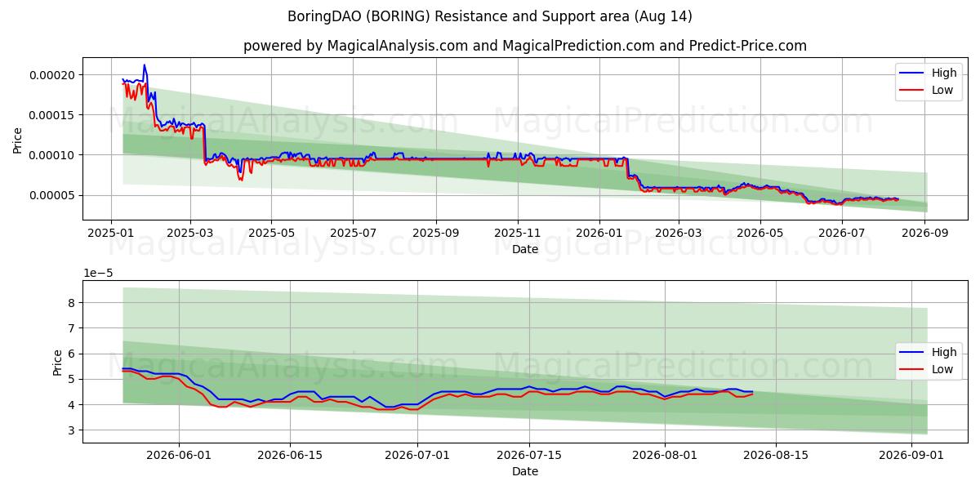Click the 'powered by MagicalAnalysis.com' subtitle line
Screen dimensions: 980x490
click(x=525, y=46)
